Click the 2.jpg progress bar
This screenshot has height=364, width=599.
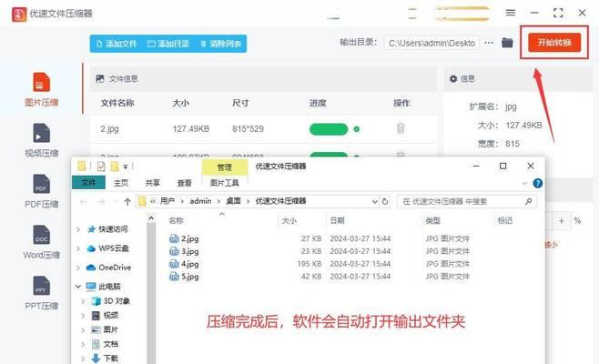pyautogui.click(x=329, y=129)
